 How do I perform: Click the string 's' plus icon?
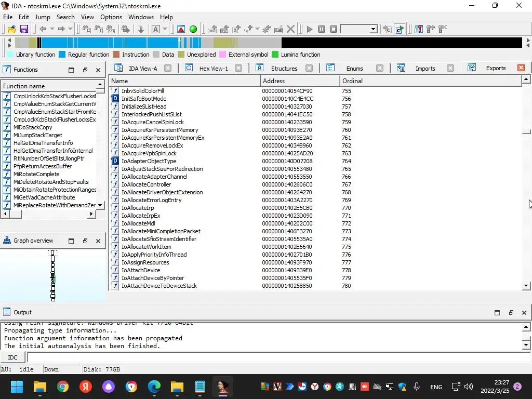tap(248, 29)
